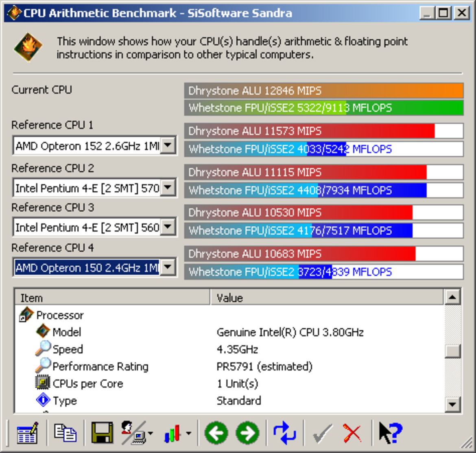Select the Processor tree row label
This screenshot has width=476, height=453.
pos(60,315)
